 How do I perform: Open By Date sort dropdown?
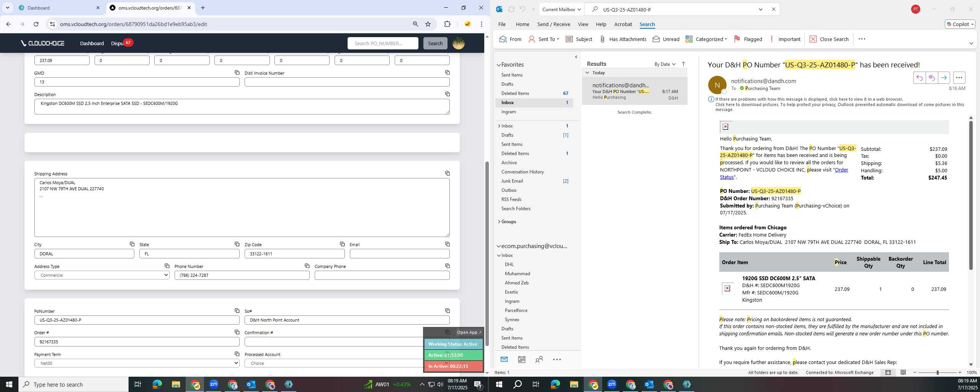pyautogui.click(x=665, y=64)
